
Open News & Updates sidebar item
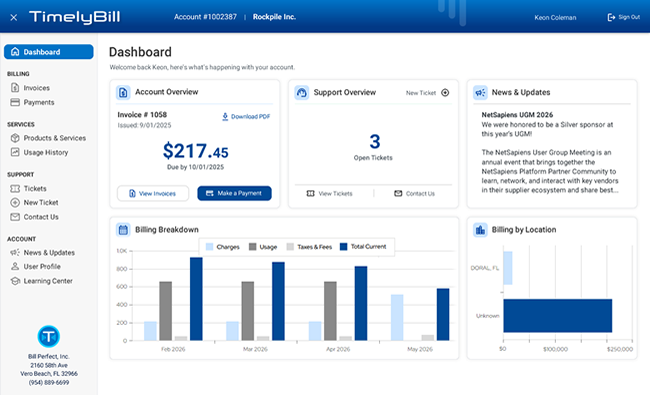point(49,253)
